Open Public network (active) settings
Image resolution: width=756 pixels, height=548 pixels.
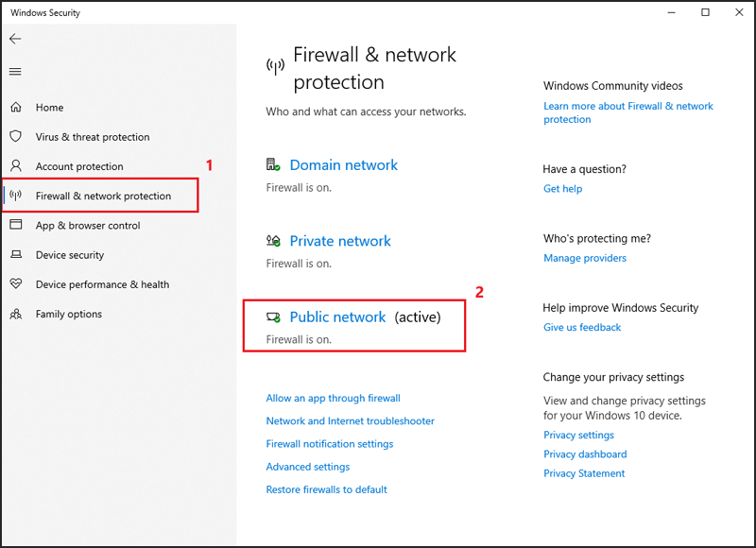click(x=365, y=317)
